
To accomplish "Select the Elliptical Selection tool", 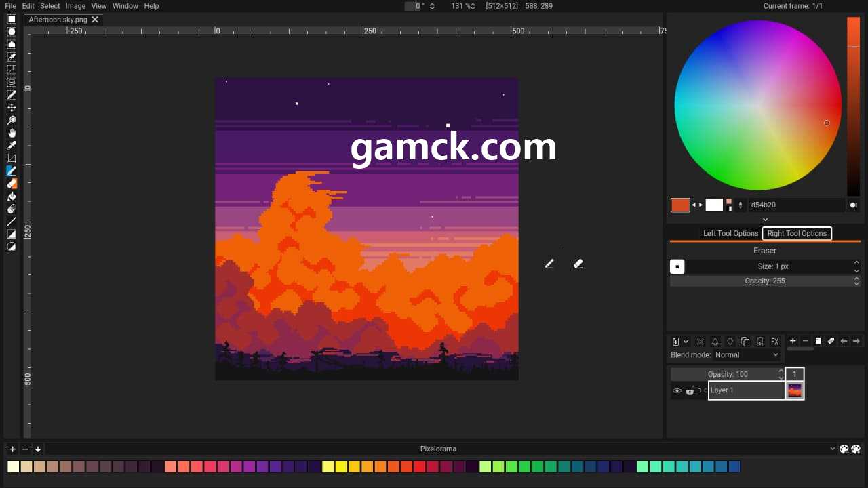I will pyautogui.click(x=12, y=32).
